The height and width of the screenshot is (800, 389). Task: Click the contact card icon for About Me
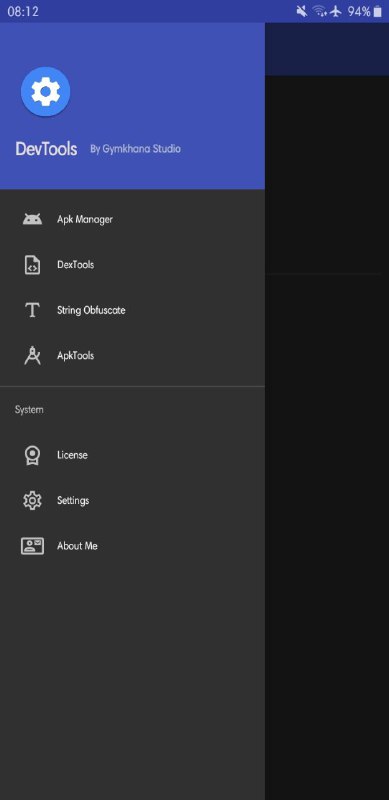coord(32,546)
